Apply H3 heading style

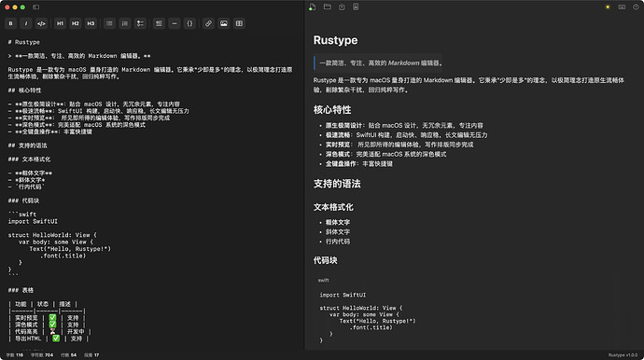click(91, 23)
